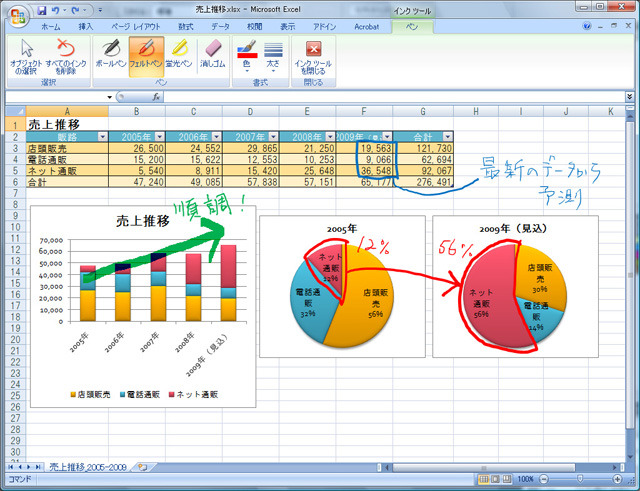Redo action in quick access toolbar
Viewport: 640px width, 491px height.
pyautogui.click(x=75, y=10)
